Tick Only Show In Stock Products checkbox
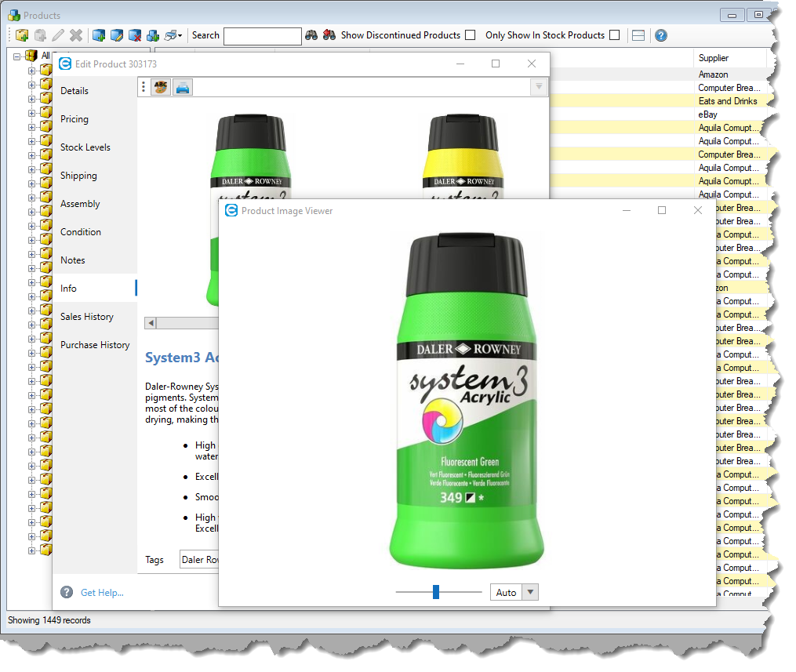796x672 pixels. [x=614, y=35]
